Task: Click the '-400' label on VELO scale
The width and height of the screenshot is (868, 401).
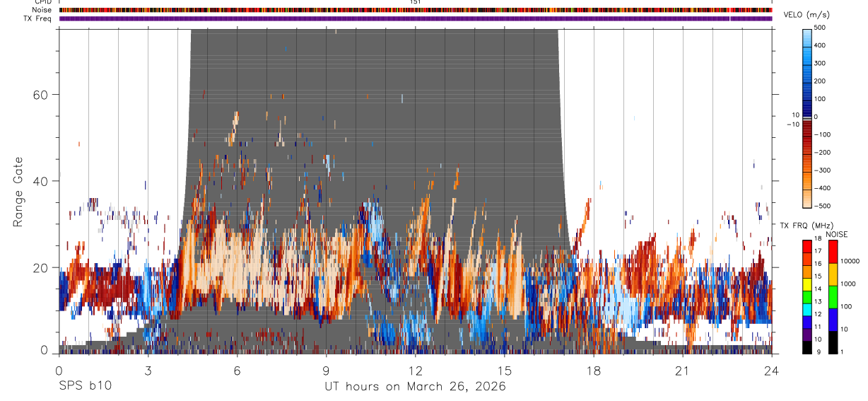Action: point(823,188)
